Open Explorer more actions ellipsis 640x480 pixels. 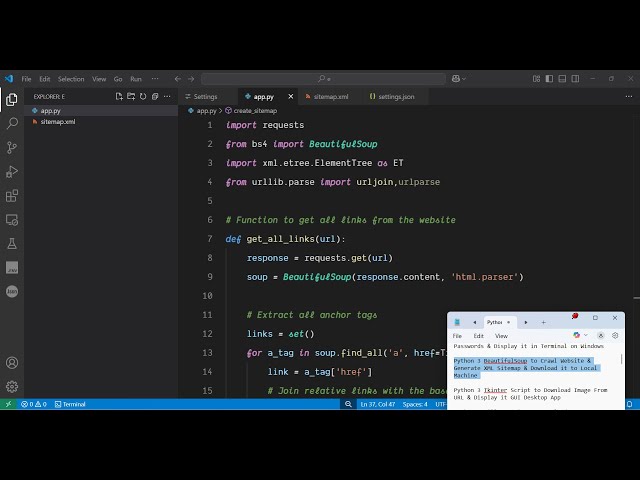tap(167, 96)
